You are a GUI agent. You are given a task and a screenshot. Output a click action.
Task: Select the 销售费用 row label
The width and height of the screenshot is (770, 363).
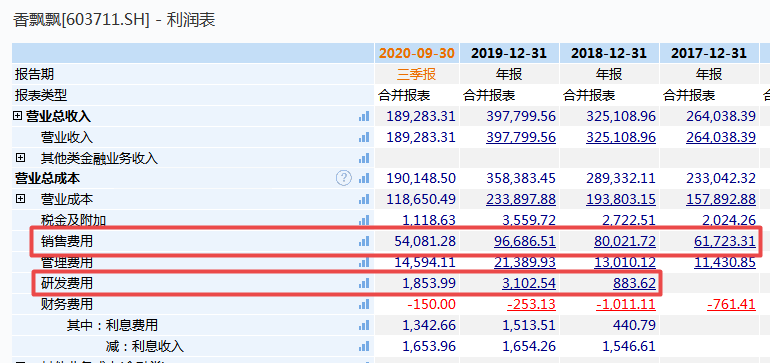[67, 241]
